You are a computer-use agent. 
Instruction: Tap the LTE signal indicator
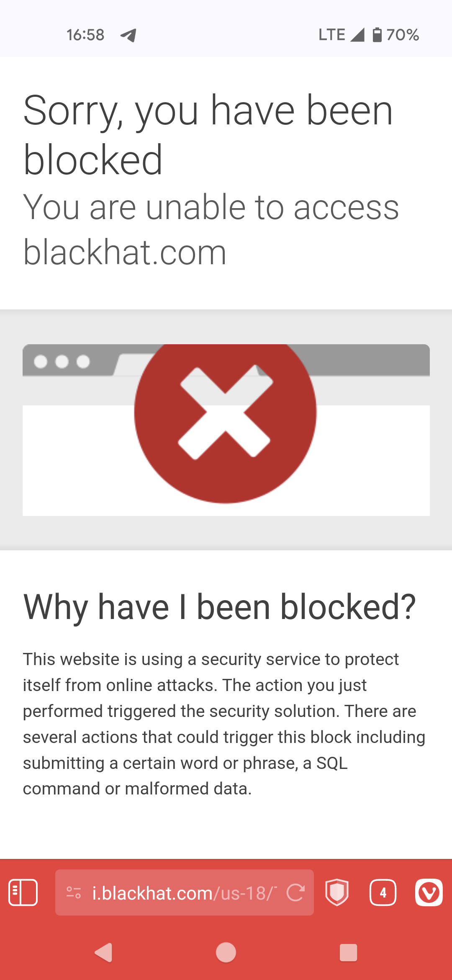(341, 35)
